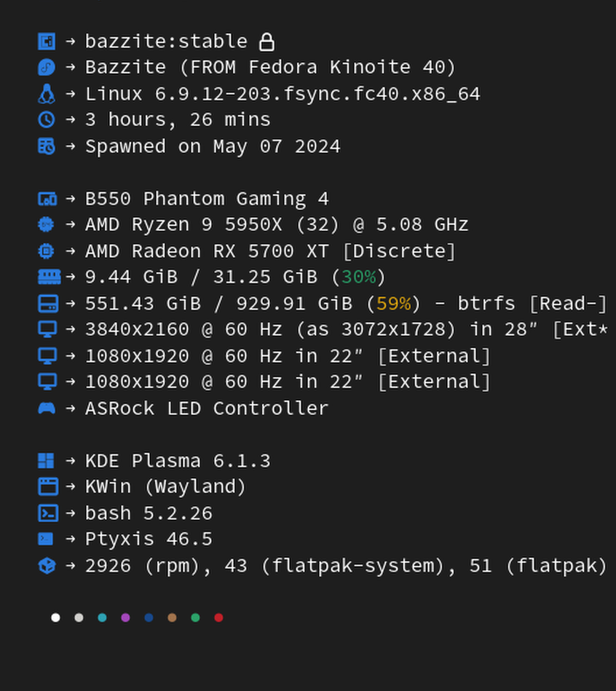
Task: Click the purple color dot
Action: [x=125, y=617]
